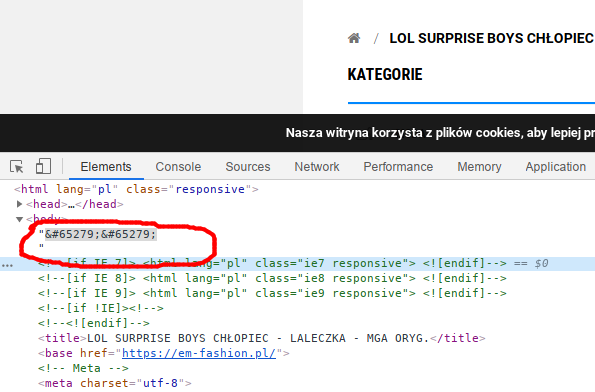Open the Application tab
This screenshot has height=392, width=595.
556,167
